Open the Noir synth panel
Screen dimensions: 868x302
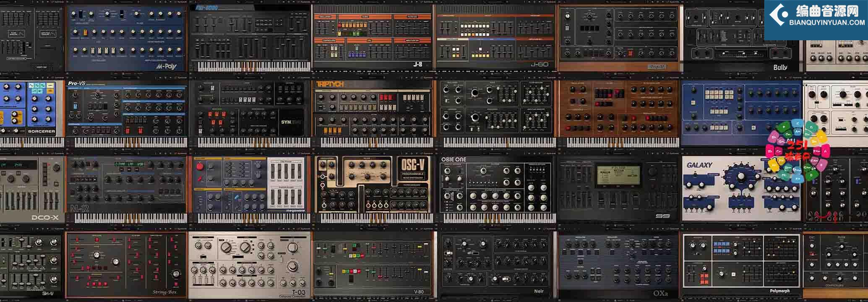[497, 265]
